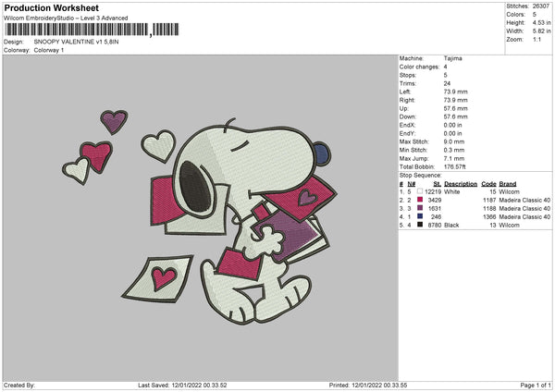Viewport: 555px width, 392px height.
Task: Click the machine value 'Tajima'
Action: click(x=452, y=58)
